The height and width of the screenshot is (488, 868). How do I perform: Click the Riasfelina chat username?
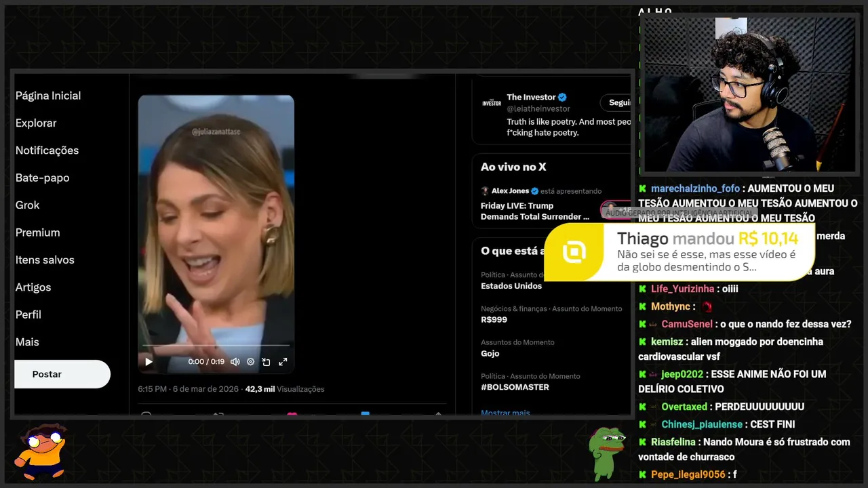tap(673, 442)
